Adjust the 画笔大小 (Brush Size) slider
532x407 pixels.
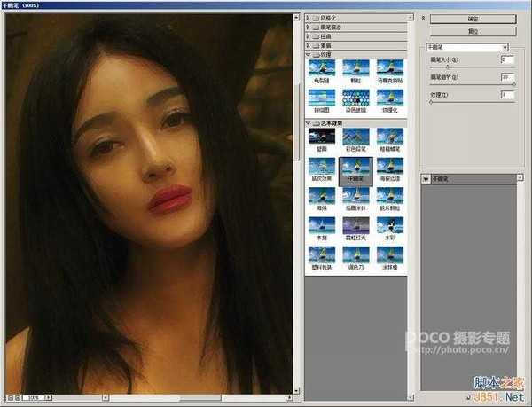446,67
